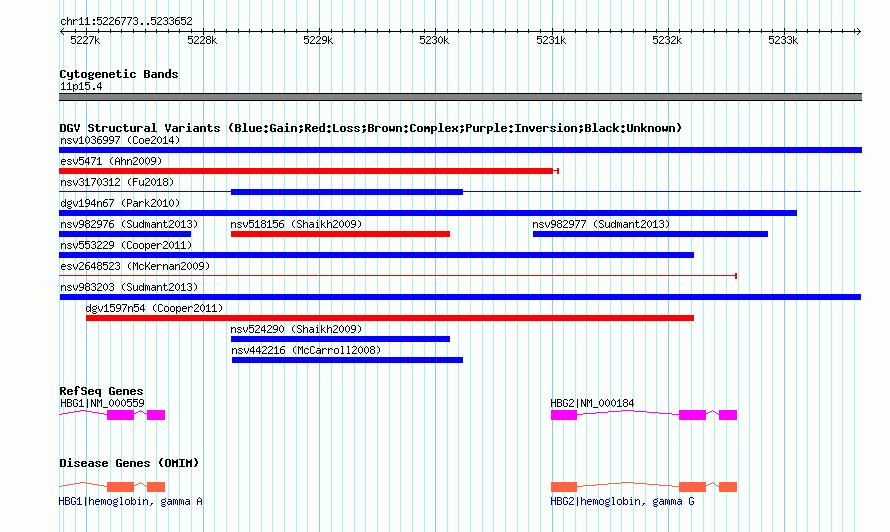Click the HBG1|NM_000559 gene label
Viewport: 890px width, 532px height.
[102, 403]
